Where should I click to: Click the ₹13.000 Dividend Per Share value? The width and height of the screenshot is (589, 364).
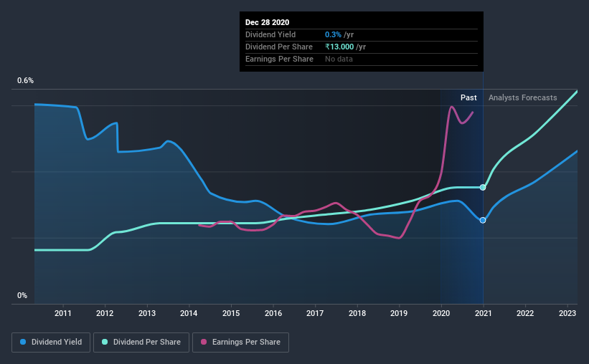[339, 47]
